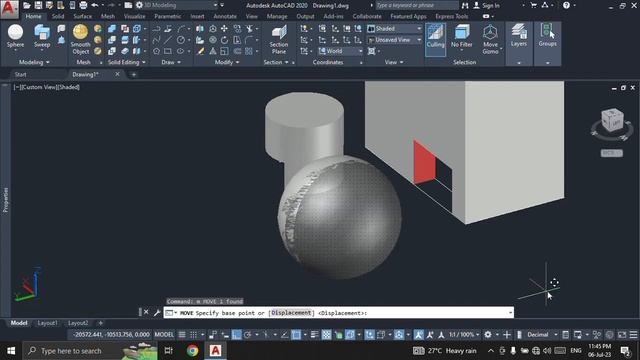Click the Workspace Switching gear in status bar
Viewport: 640px width, 360px height.
click(488, 335)
